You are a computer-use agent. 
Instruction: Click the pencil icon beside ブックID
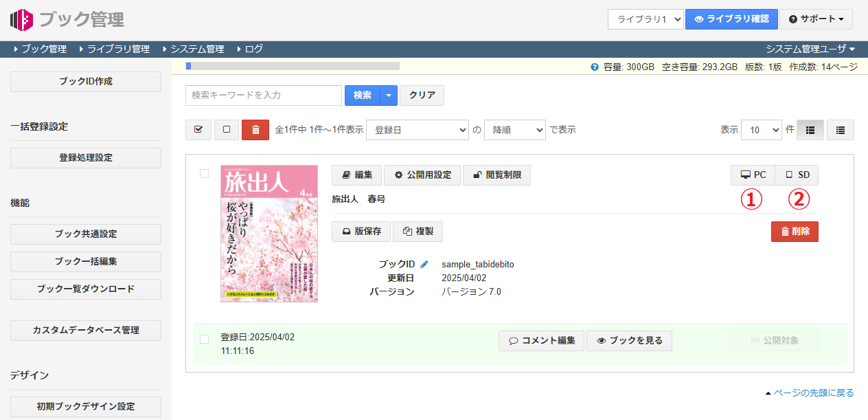coord(424,264)
